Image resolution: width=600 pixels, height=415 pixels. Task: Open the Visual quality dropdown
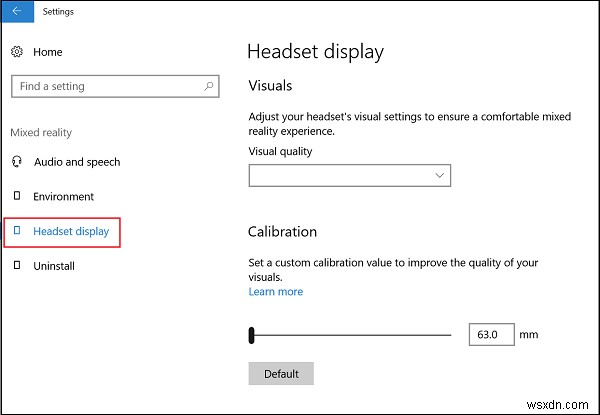tap(340, 175)
